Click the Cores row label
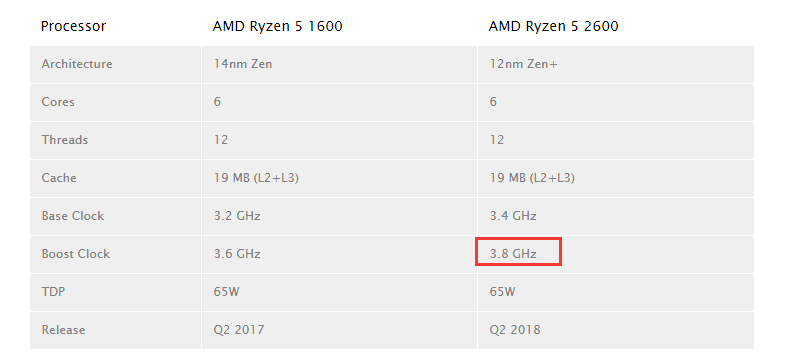This screenshot has height=364, width=791. (58, 102)
